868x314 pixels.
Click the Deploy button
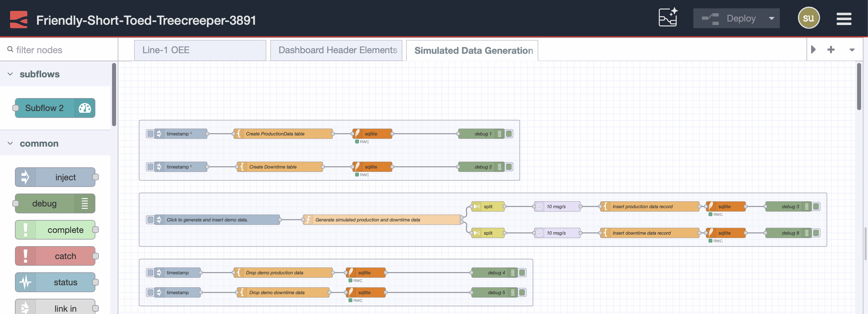[728, 18]
